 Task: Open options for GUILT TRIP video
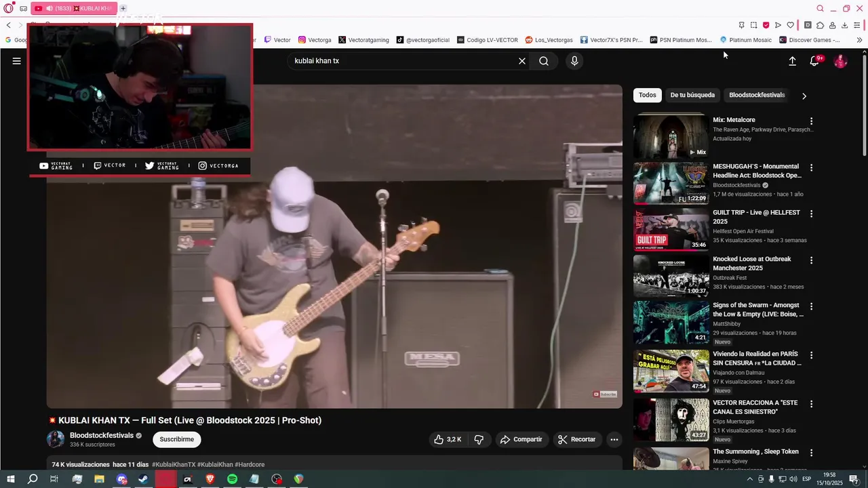pos(811,213)
